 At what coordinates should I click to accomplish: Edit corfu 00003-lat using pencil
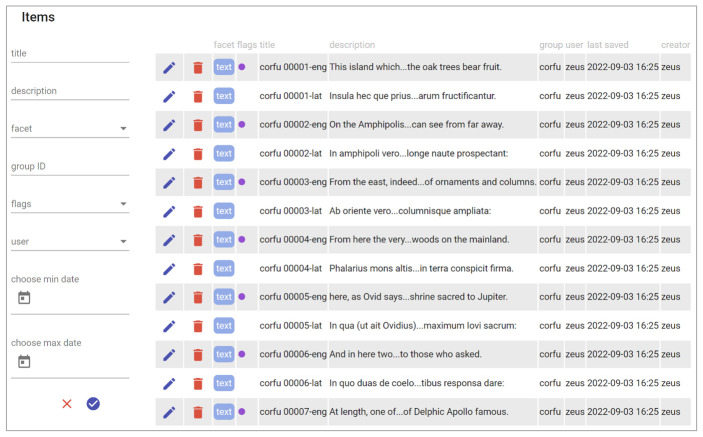[169, 211]
